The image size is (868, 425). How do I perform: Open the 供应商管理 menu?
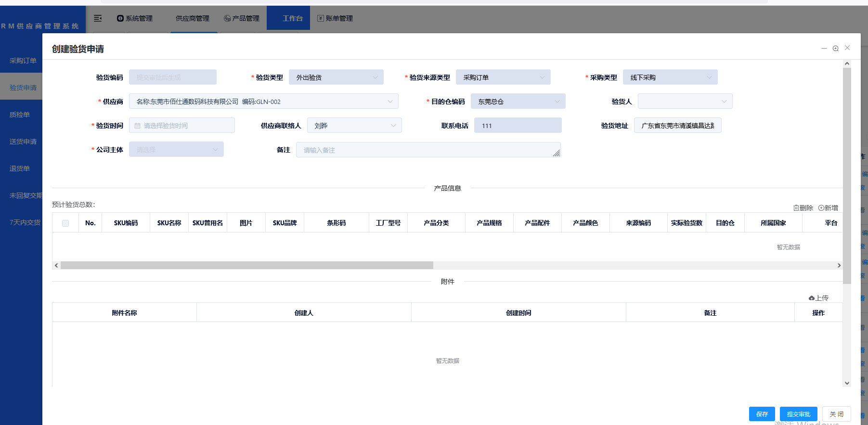(x=192, y=18)
